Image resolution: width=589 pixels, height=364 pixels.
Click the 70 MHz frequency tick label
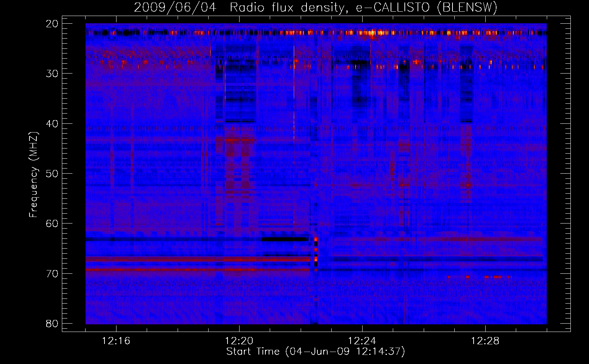click(x=52, y=274)
